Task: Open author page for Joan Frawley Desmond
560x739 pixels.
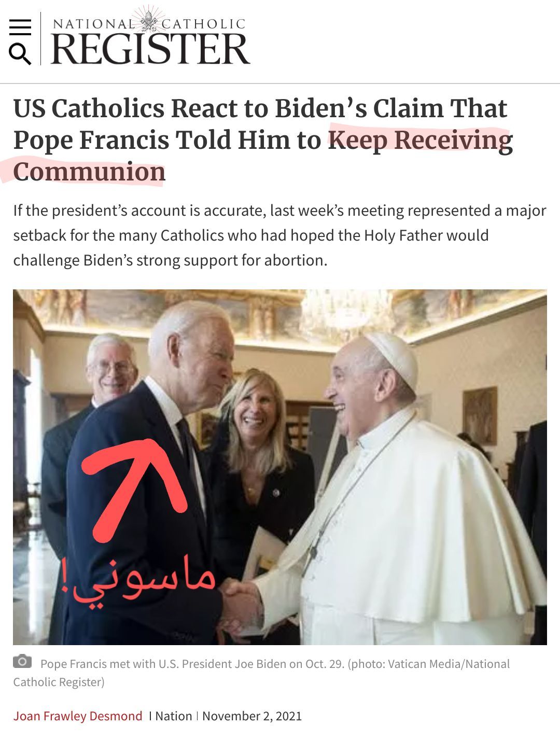Action: 78,716
